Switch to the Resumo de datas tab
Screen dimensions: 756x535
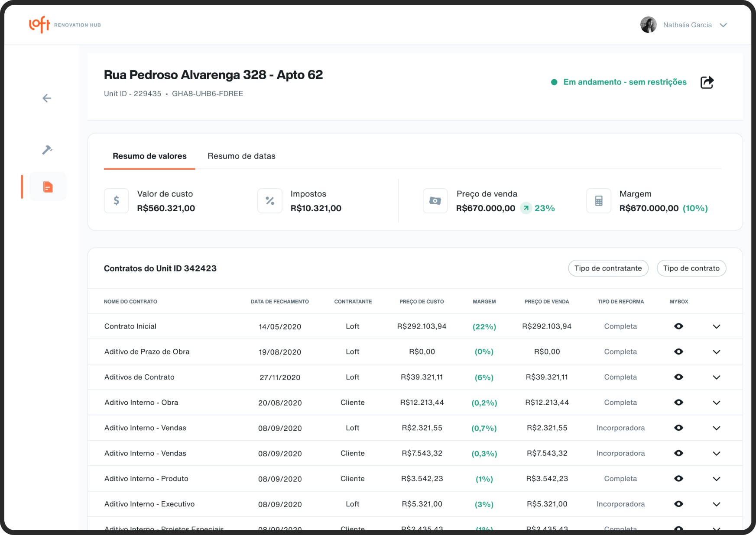point(241,156)
